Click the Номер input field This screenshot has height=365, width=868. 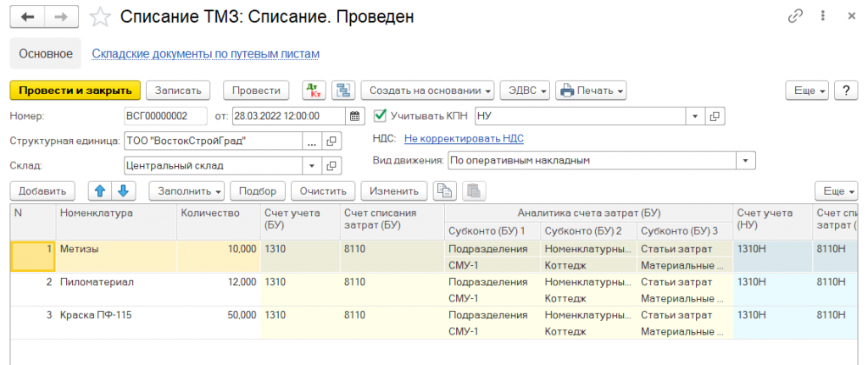(x=165, y=116)
